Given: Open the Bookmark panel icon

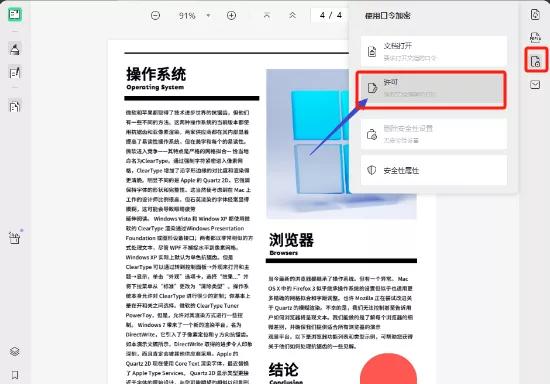Looking at the screenshot, I should coord(15,375).
